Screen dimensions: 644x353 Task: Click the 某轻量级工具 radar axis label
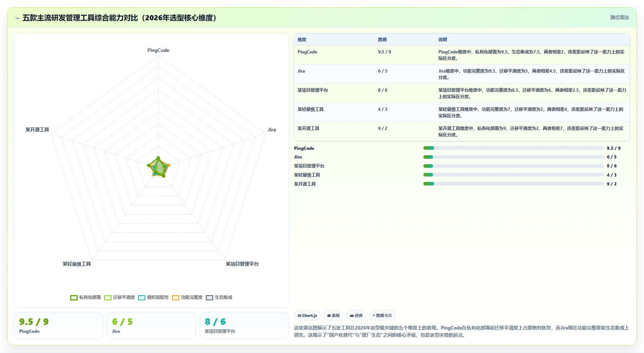click(76, 264)
